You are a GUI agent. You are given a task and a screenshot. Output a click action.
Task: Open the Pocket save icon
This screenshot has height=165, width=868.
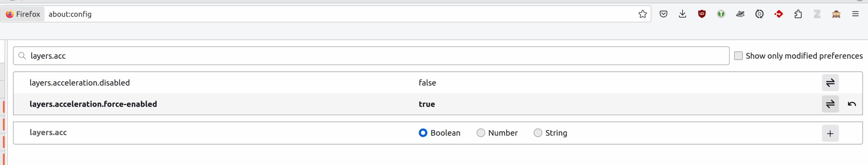(664, 14)
